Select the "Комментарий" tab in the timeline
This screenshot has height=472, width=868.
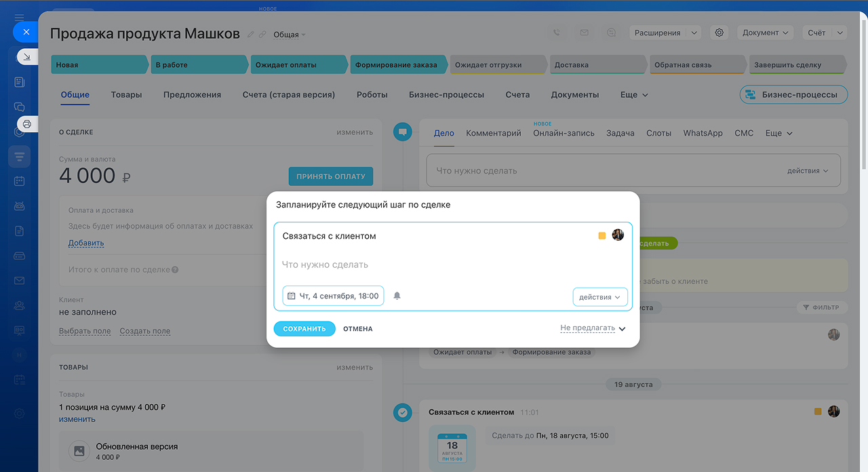tap(494, 133)
